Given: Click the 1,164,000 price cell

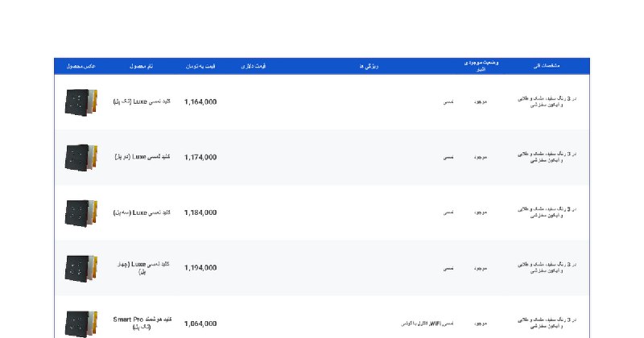Looking at the screenshot, I should click(200, 102).
